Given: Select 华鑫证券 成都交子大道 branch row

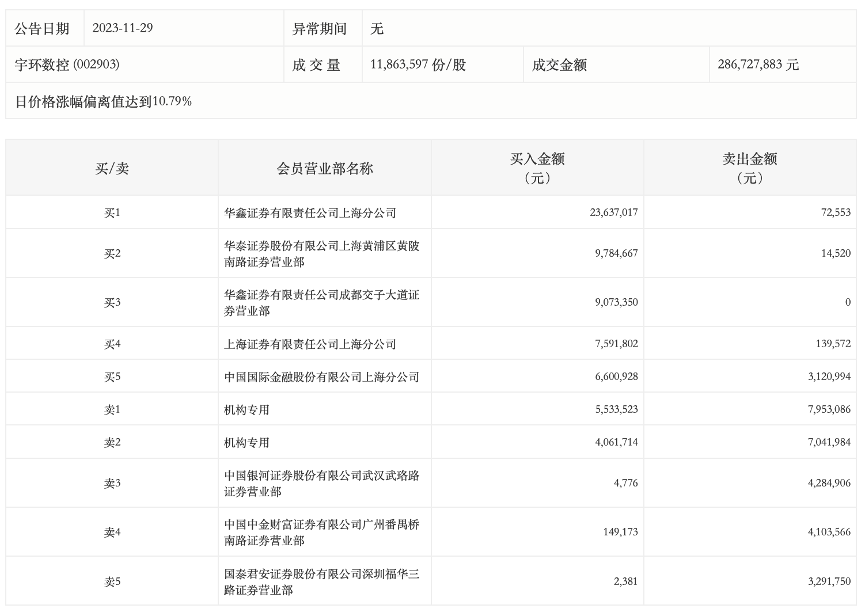Looking at the screenshot, I should click(x=322, y=303).
